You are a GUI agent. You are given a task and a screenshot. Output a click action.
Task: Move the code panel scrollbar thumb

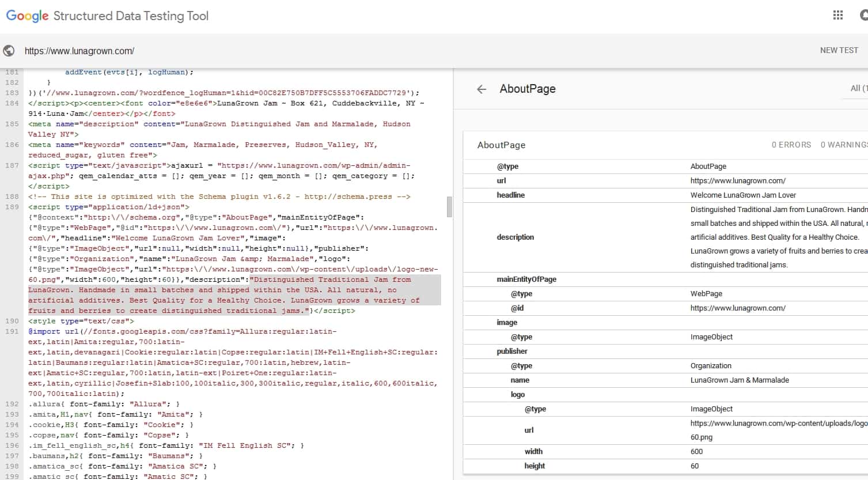tap(449, 207)
